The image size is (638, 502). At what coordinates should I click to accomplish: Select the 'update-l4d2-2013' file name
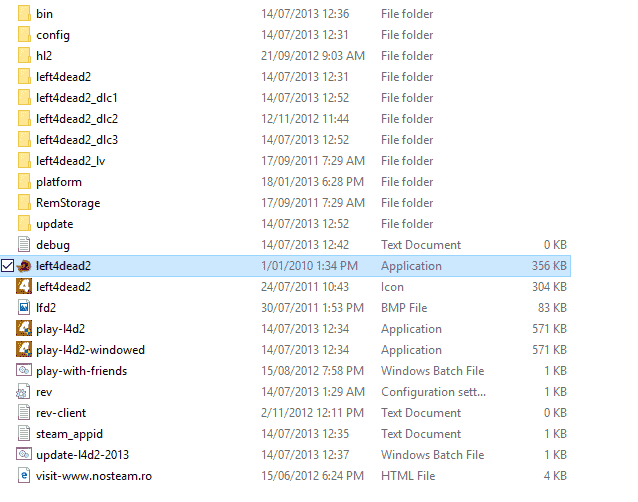click(83, 455)
